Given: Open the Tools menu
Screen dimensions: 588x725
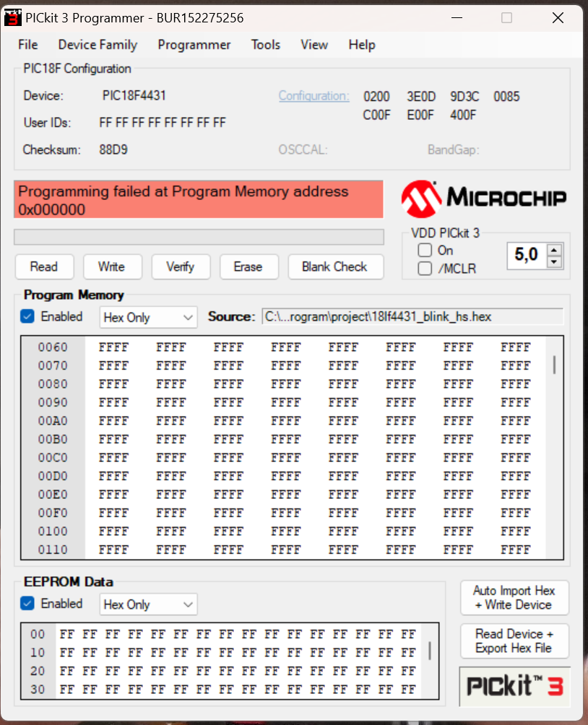Looking at the screenshot, I should (x=266, y=45).
